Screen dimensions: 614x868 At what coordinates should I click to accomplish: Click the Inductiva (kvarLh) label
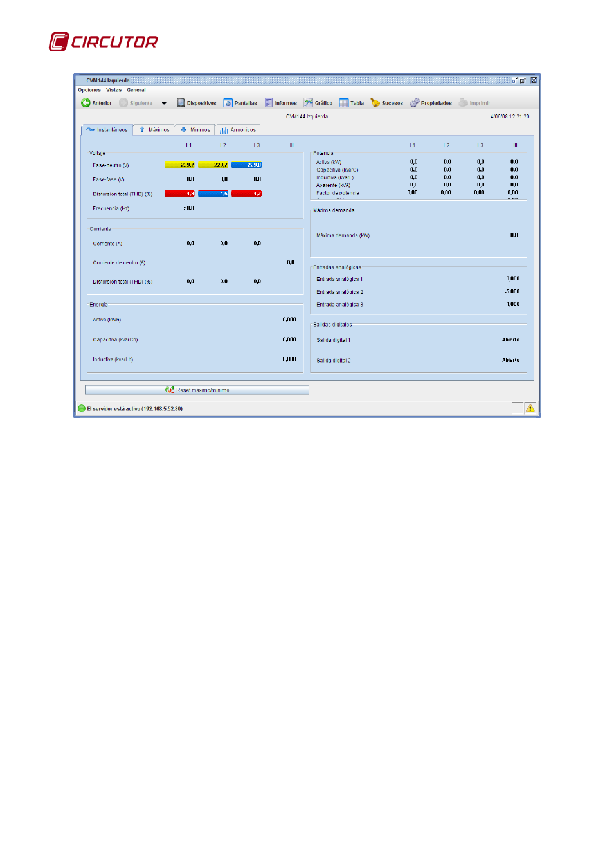[113, 359]
